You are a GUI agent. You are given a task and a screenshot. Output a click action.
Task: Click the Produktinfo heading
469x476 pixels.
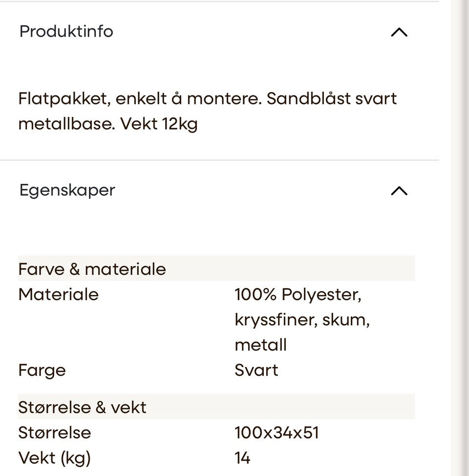click(66, 31)
